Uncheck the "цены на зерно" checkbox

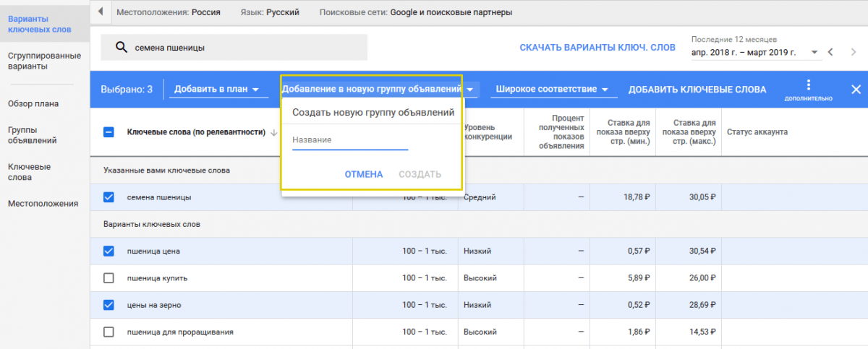pyautogui.click(x=109, y=305)
